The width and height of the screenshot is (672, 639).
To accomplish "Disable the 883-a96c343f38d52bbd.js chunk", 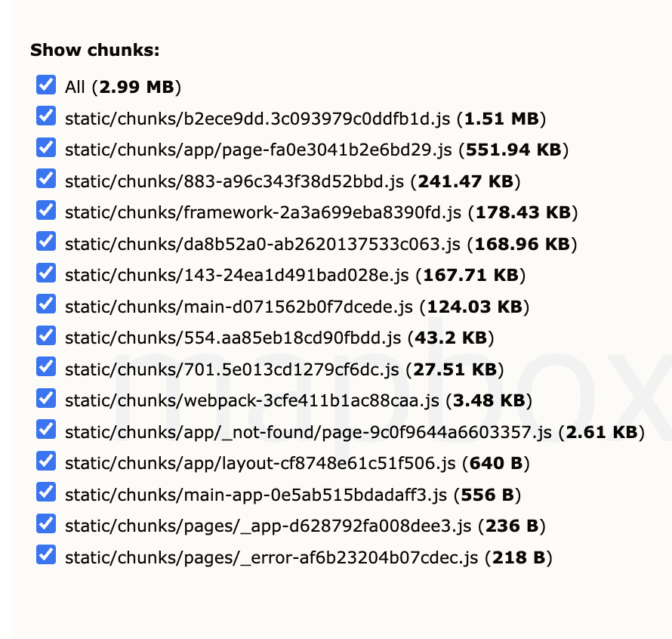I will 46,179.
